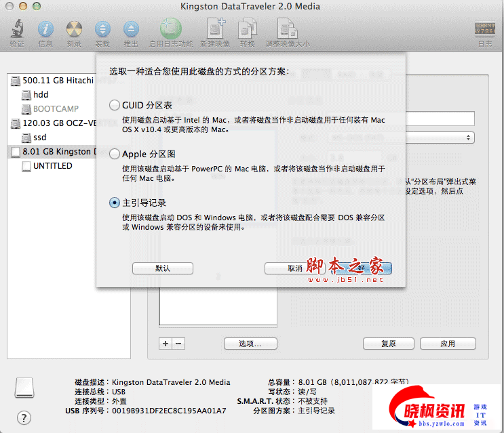This screenshot has width=504, height=433.
Task: Click 启用日志功能 (Enable Journaling) icon
Action: click(170, 30)
